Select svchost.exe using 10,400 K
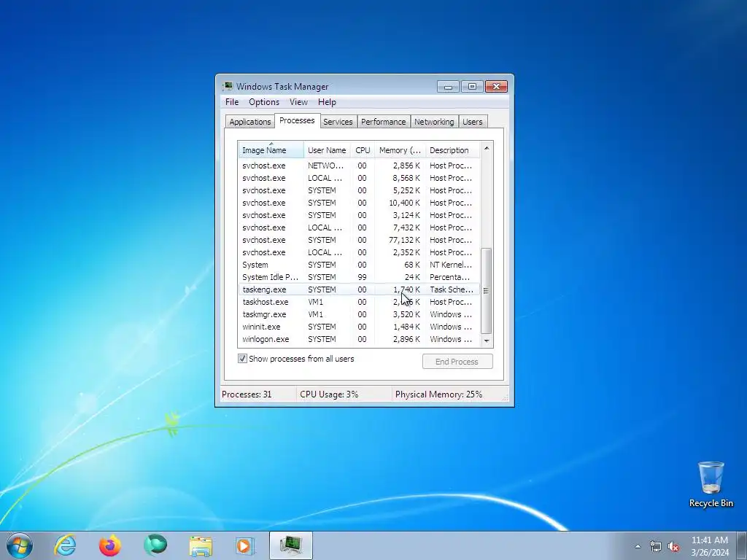The height and width of the screenshot is (560, 747). [x=359, y=203]
